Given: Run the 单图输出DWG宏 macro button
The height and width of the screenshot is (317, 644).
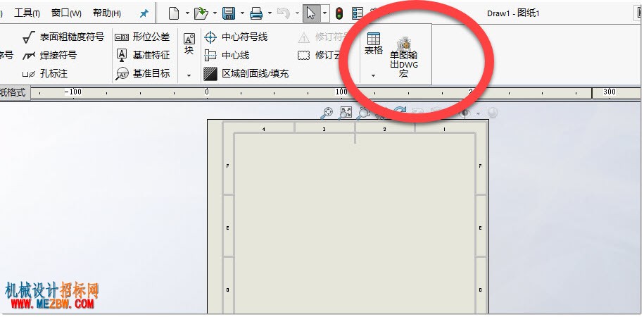Looking at the screenshot, I should 404,58.
